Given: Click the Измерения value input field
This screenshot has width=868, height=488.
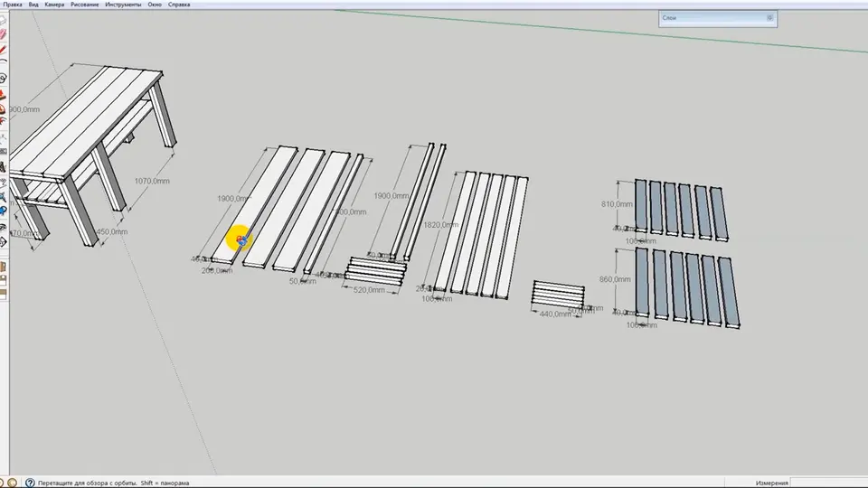Looking at the screenshot, I should coord(829,483).
